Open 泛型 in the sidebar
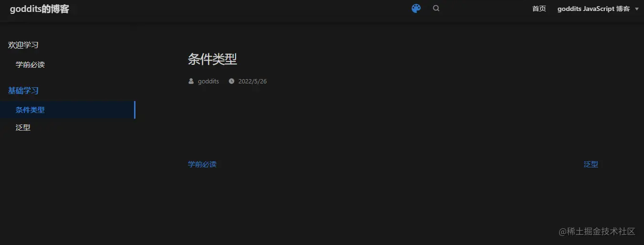Viewport: 644px width, 245px height. click(x=23, y=127)
